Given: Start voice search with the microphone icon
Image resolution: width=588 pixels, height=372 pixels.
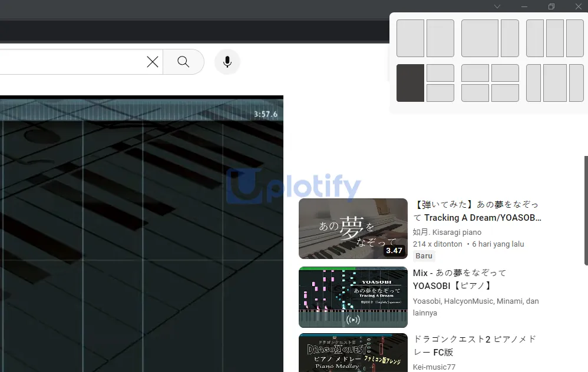Looking at the screenshot, I should tap(227, 62).
